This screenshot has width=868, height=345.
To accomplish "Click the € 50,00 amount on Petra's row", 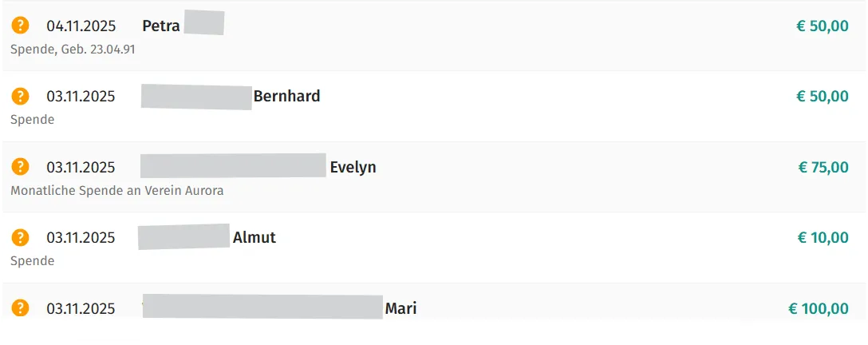I will [823, 26].
